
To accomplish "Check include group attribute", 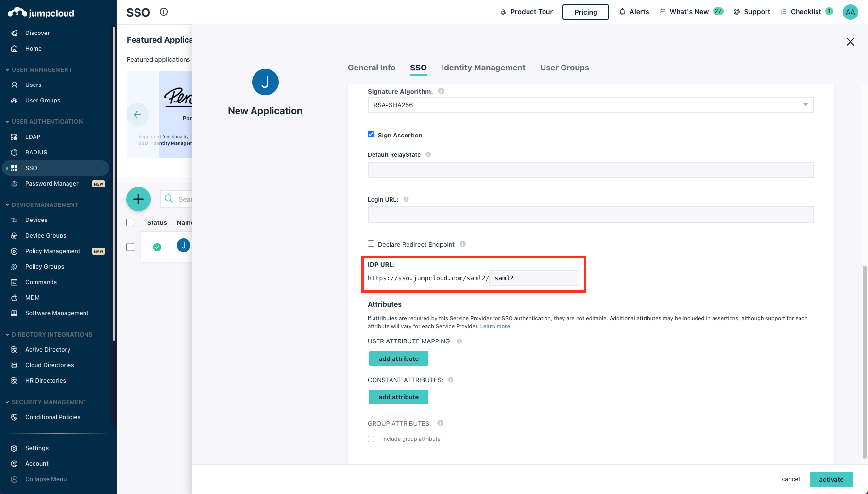I will [x=371, y=439].
